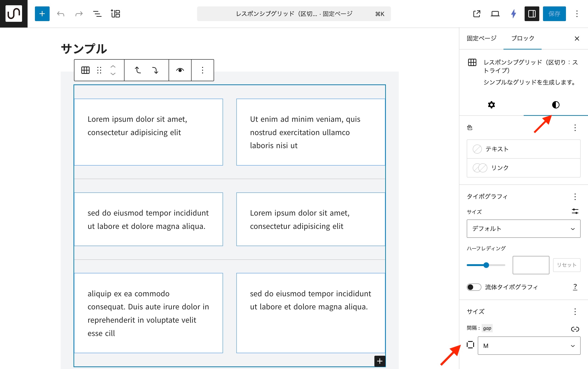Open the settings gear tab
The image size is (588, 369).
[491, 105]
